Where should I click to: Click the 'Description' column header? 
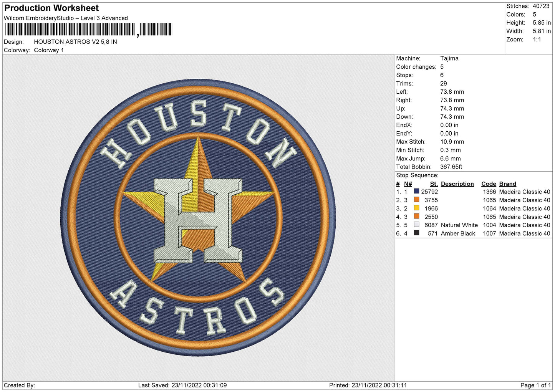[457, 184]
